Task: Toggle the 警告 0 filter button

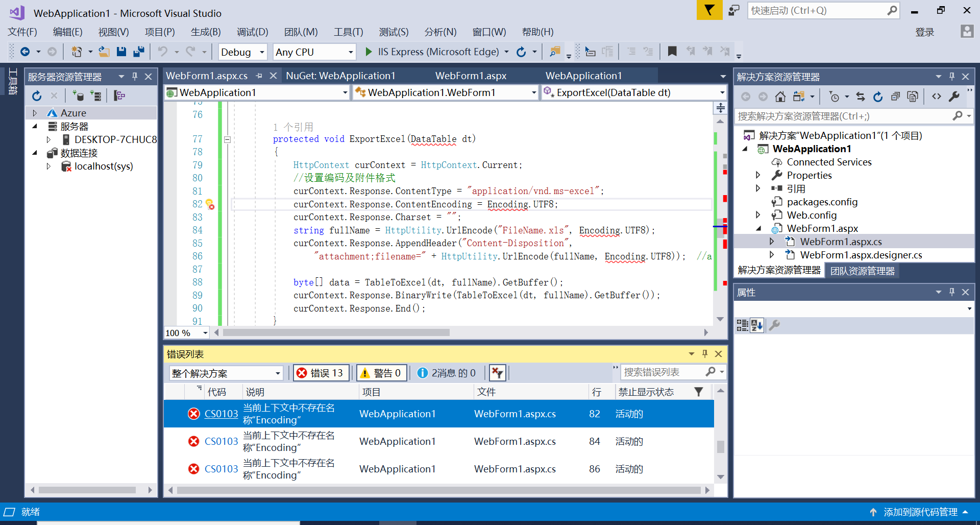Action: click(381, 372)
